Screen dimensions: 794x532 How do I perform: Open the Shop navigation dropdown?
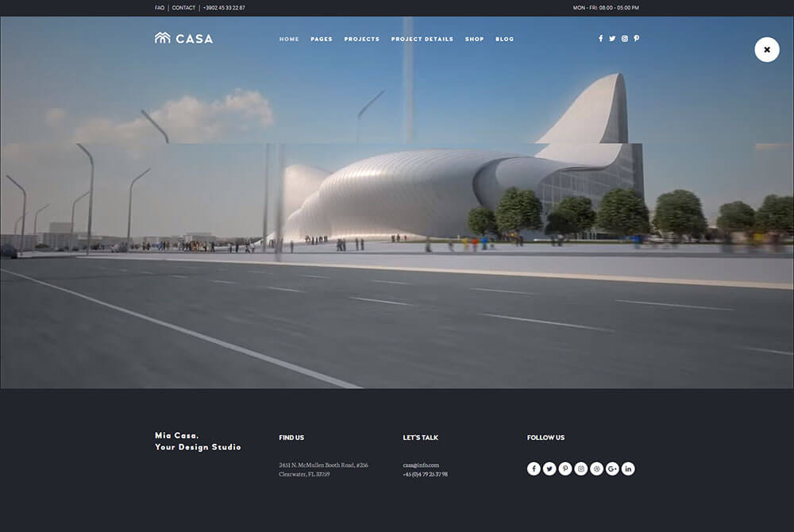tap(474, 38)
